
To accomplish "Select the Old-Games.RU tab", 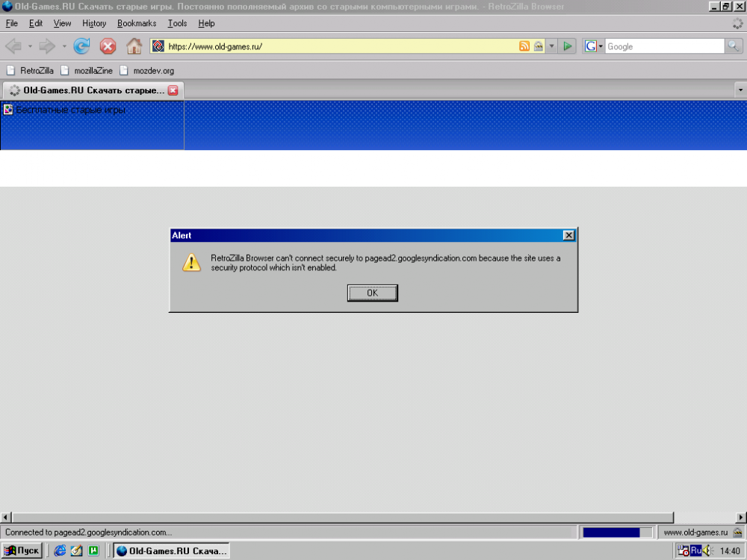I will coord(93,90).
